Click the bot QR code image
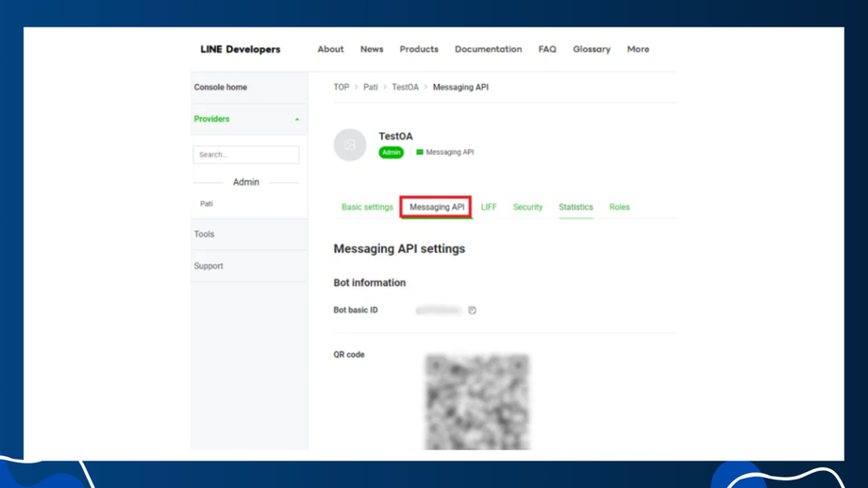This screenshot has width=868, height=488. pyautogui.click(x=477, y=402)
